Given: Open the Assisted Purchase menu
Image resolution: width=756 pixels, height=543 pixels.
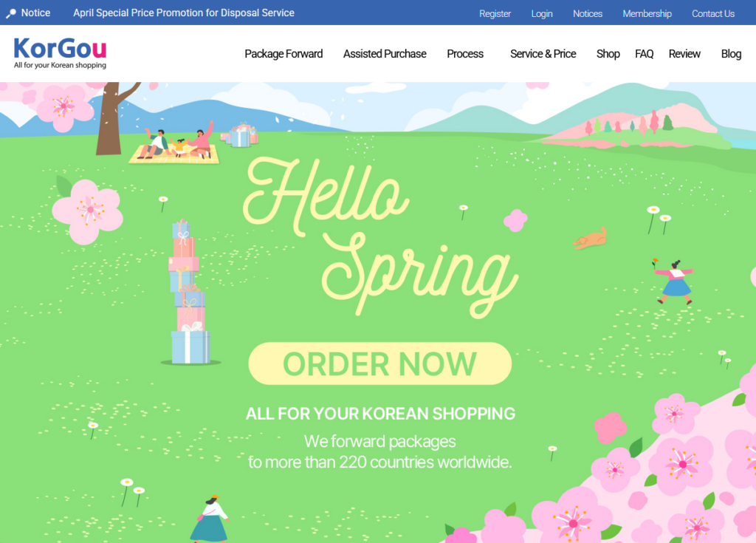Looking at the screenshot, I should 385,54.
